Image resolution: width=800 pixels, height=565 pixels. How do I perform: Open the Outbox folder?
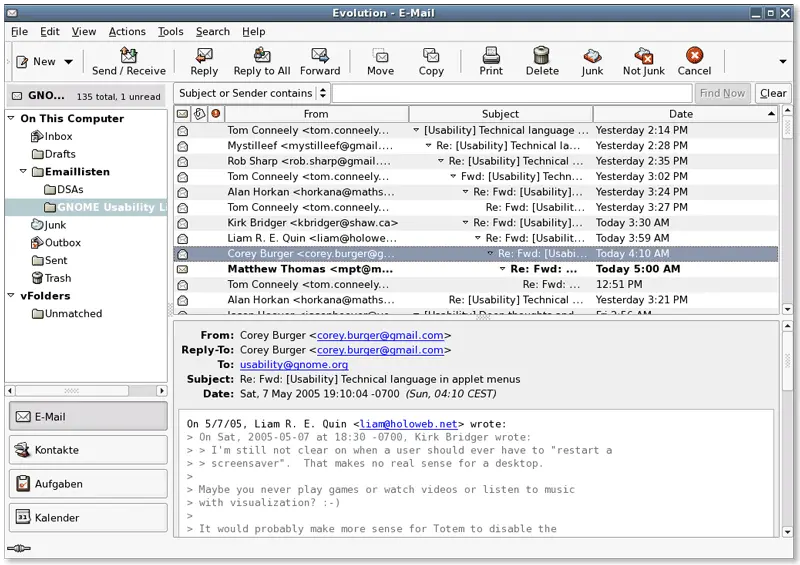(x=56, y=243)
